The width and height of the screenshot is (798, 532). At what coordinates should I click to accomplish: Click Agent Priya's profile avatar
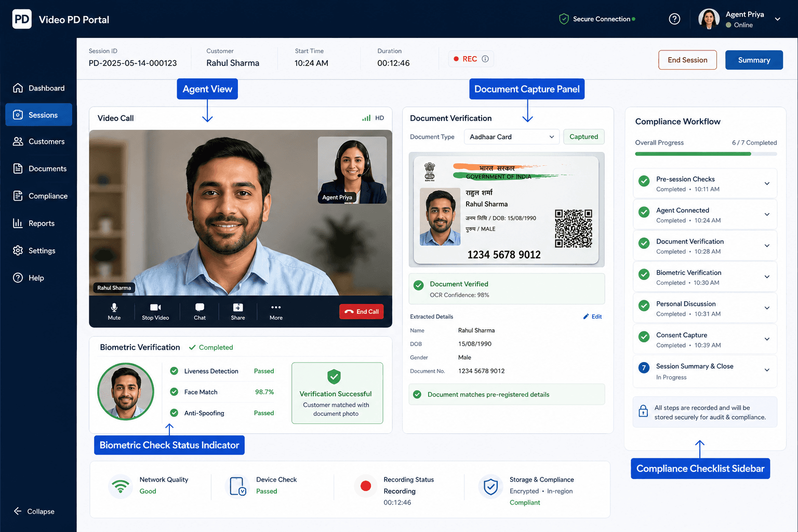709,19
